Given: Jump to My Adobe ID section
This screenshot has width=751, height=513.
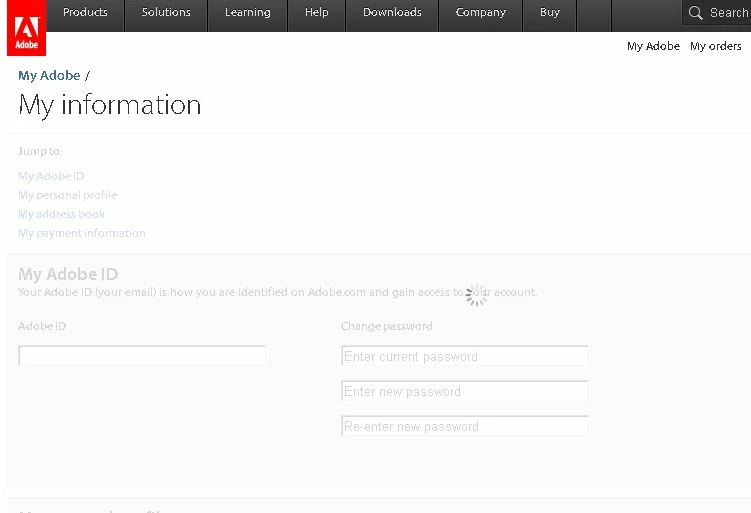Looking at the screenshot, I should (51, 176).
